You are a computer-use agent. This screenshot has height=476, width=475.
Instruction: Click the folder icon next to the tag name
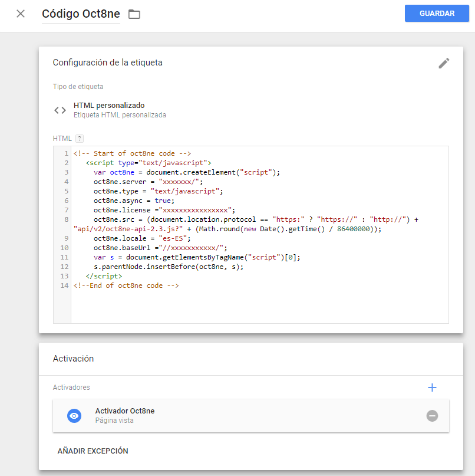click(134, 14)
